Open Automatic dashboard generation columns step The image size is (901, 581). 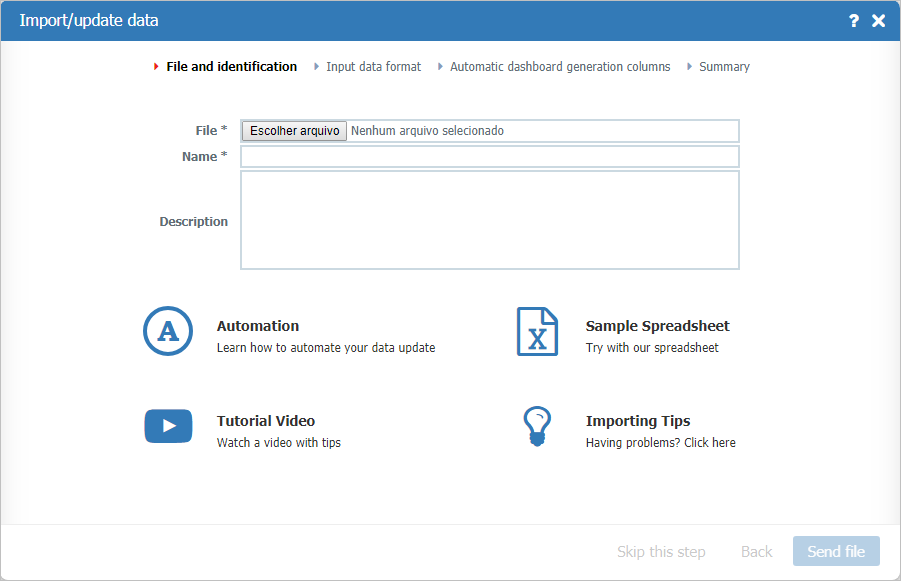point(560,67)
